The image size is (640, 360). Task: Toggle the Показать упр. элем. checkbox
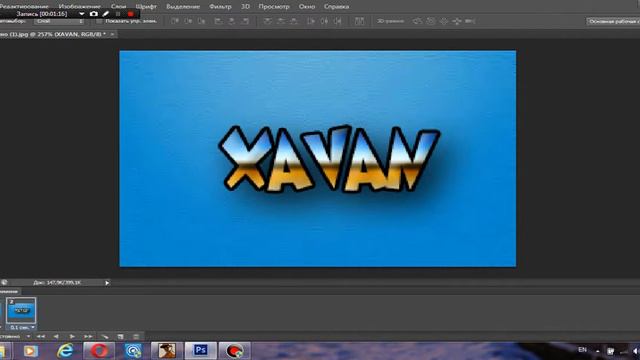point(99,21)
